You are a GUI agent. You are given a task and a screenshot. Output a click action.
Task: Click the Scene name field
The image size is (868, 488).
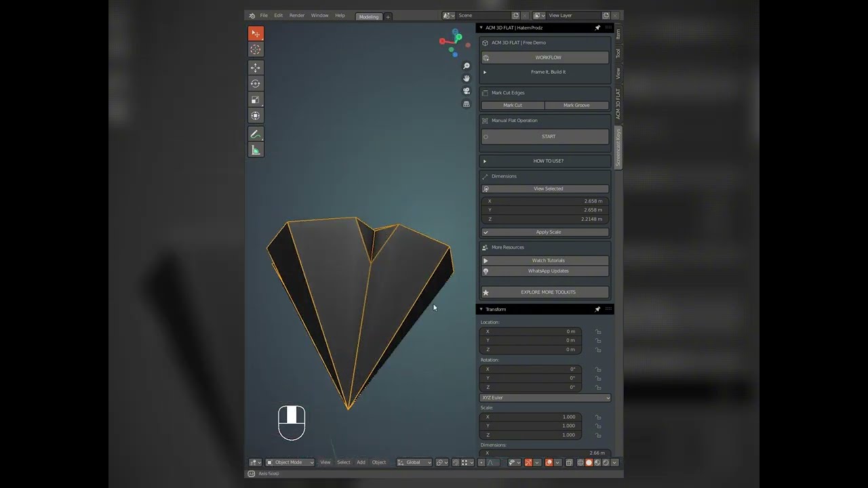point(483,16)
